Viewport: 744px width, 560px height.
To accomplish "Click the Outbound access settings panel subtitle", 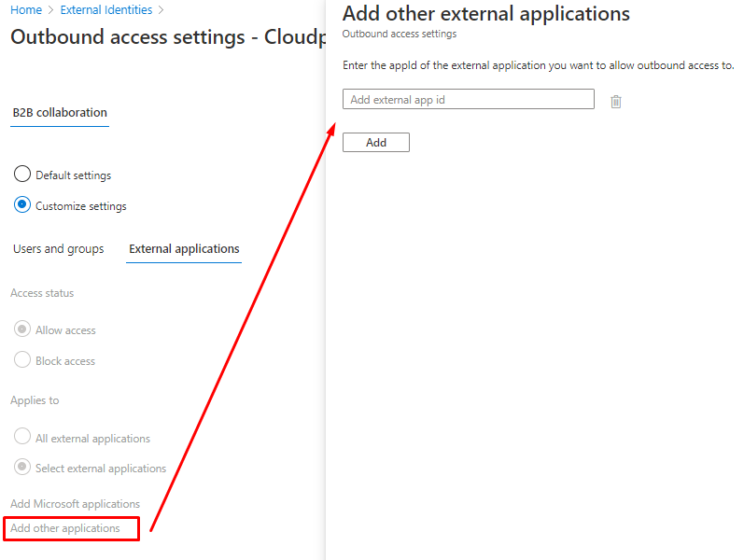I will [x=400, y=35].
